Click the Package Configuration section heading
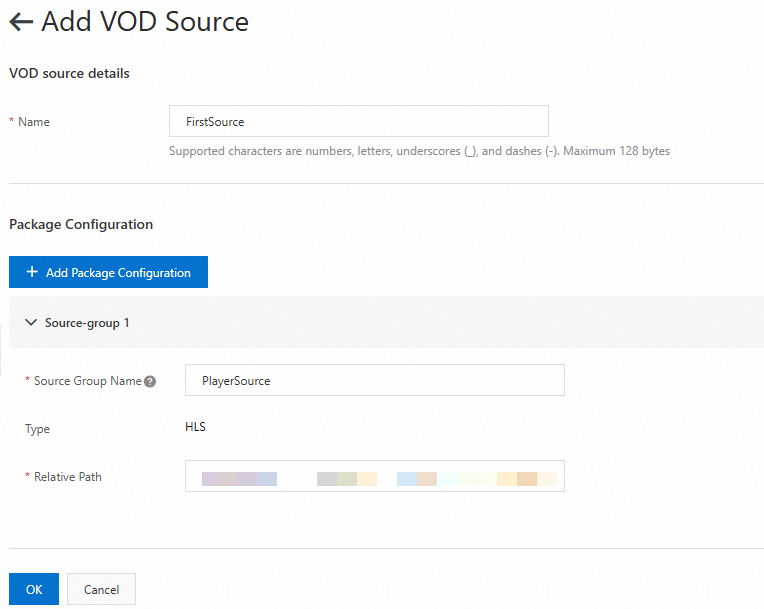This screenshot has width=764, height=609. tap(81, 225)
